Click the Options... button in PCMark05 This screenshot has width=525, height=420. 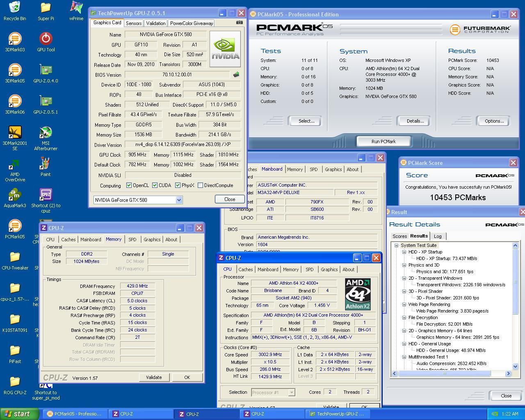point(494,121)
